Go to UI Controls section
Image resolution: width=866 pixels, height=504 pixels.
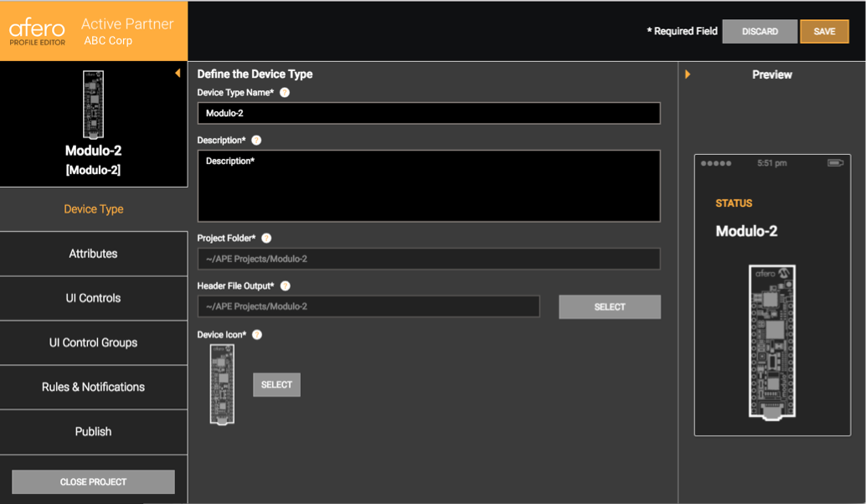pyautogui.click(x=93, y=298)
